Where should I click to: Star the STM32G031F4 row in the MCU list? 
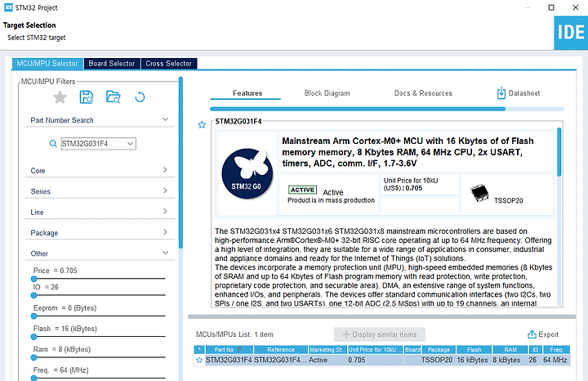click(x=199, y=360)
